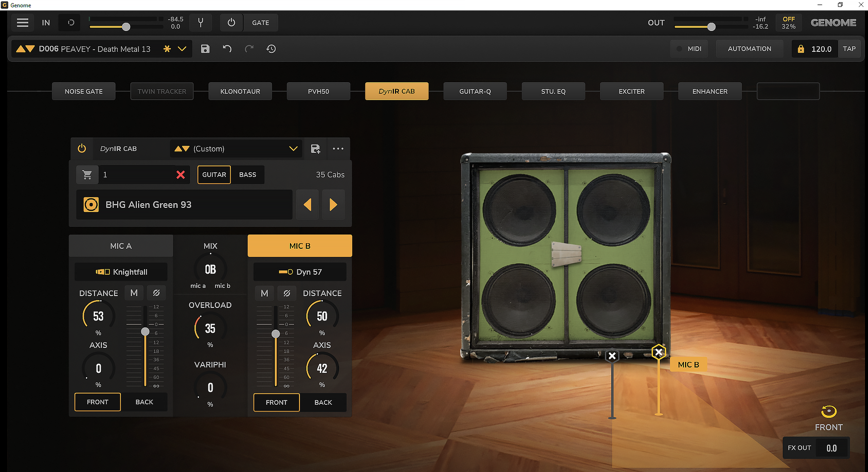The height and width of the screenshot is (472, 868).
Task: Click the OFF 32% CPU indicator
Action: point(788,23)
